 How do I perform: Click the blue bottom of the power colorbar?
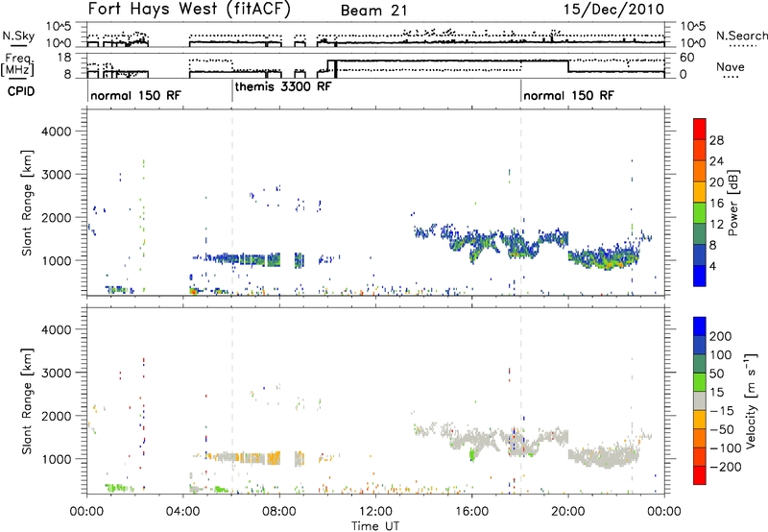click(x=700, y=276)
